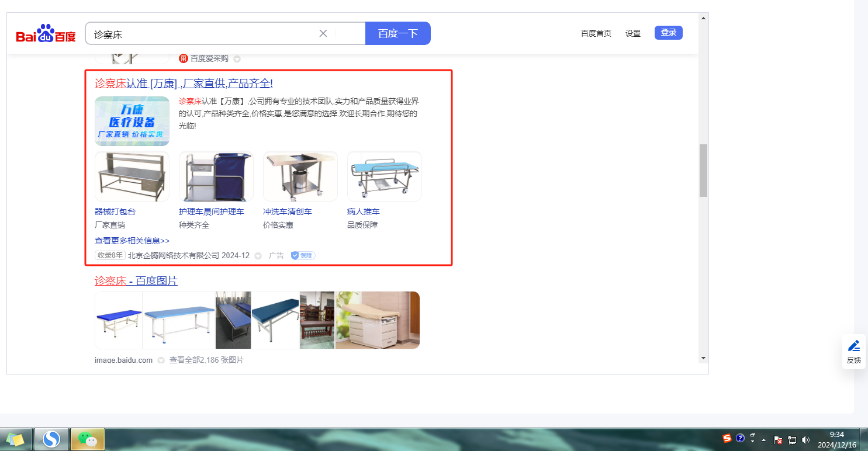Click 查看全部2,186 张图片 link
Screen dimensions: 868x451
pyautogui.click(x=206, y=360)
